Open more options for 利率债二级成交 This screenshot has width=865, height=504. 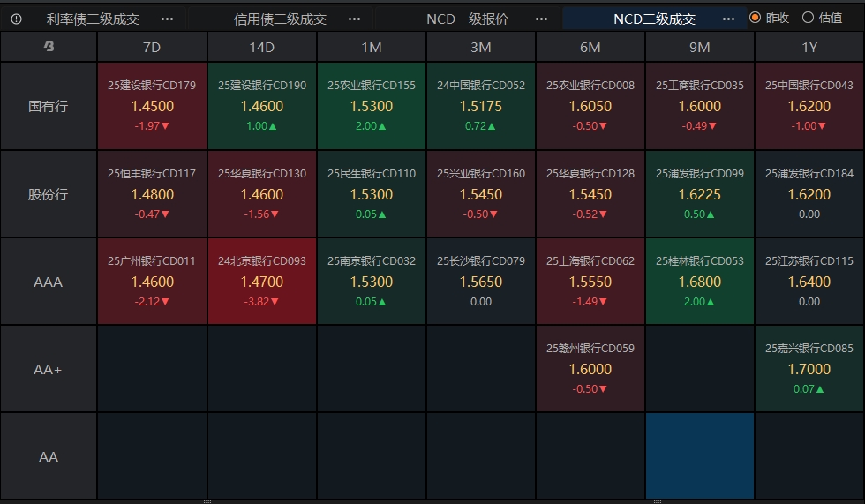tap(167, 19)
